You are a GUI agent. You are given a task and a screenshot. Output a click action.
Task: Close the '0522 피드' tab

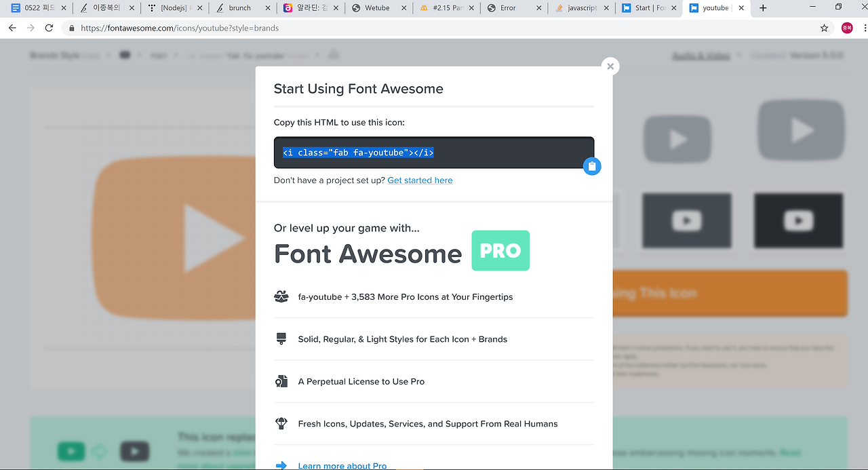[x=64, y=8]
